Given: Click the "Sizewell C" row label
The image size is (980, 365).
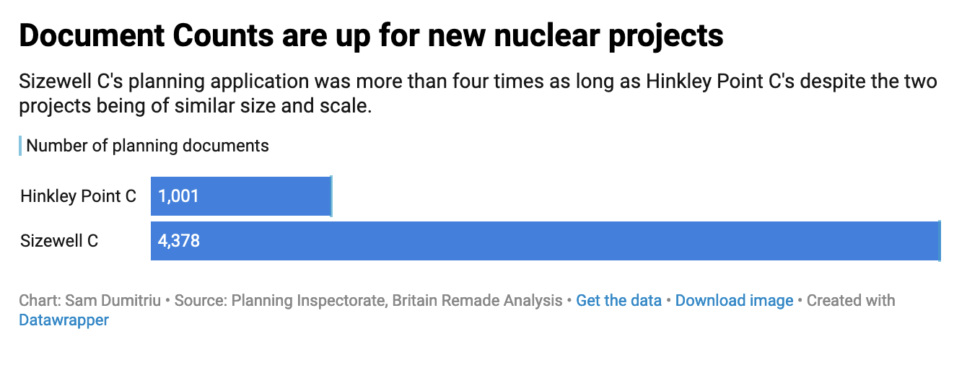Looking at the screenshot, I should click(59, 241).
